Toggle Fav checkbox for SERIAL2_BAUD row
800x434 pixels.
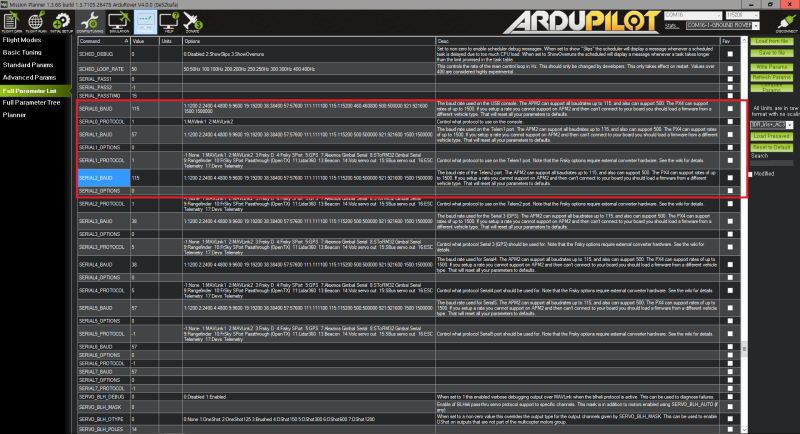coord(730,178)
